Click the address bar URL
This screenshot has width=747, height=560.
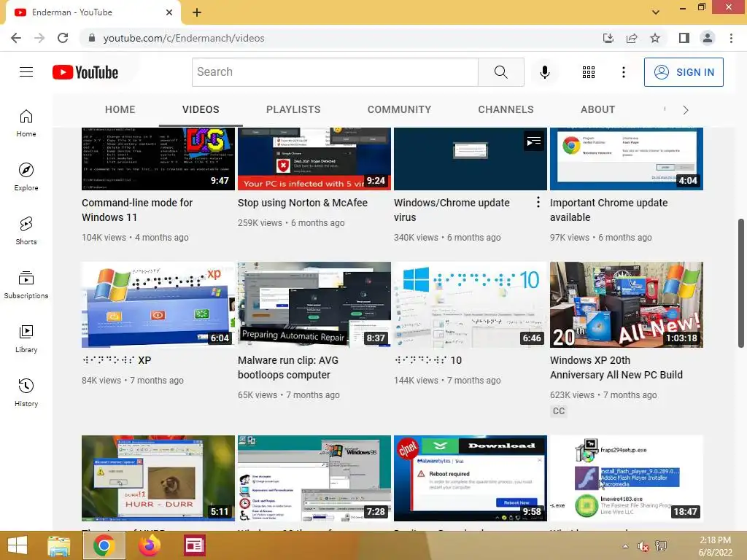coord(184,38)
